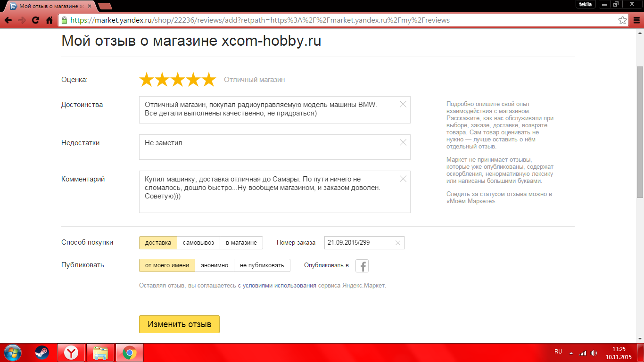The width and height of the screenshot is (644, 362).
Task: Set rating to the first star
Action: (x=147, y=80)
